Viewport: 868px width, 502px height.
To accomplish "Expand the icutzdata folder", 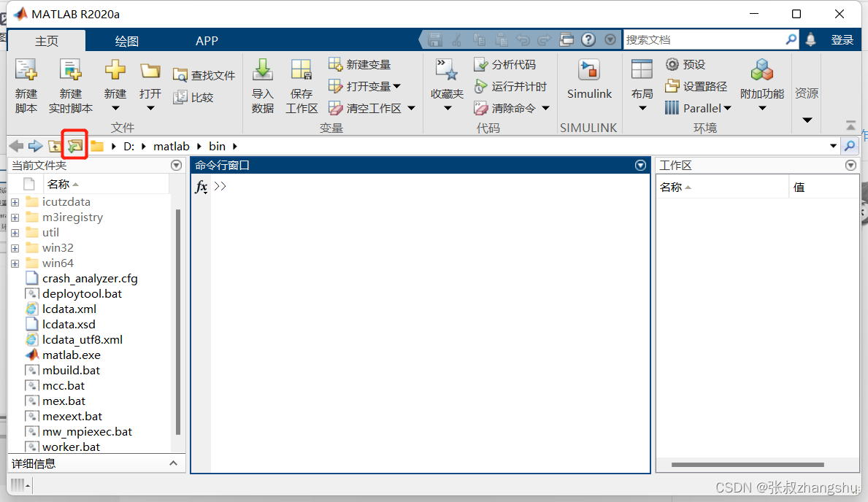I will click(x=15, y=203).
